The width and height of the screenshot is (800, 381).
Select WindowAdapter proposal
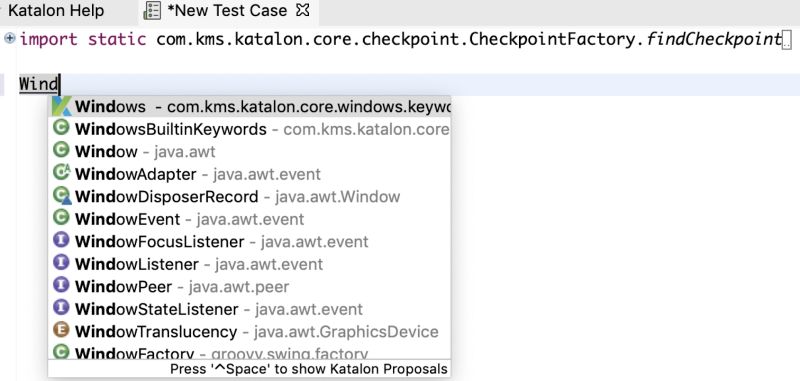pyautogui.click(x=249, y=174)
